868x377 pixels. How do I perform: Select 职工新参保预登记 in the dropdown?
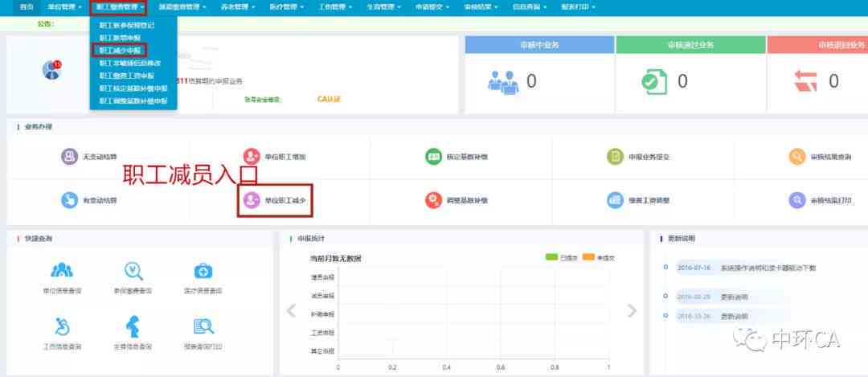coord(127,26)
